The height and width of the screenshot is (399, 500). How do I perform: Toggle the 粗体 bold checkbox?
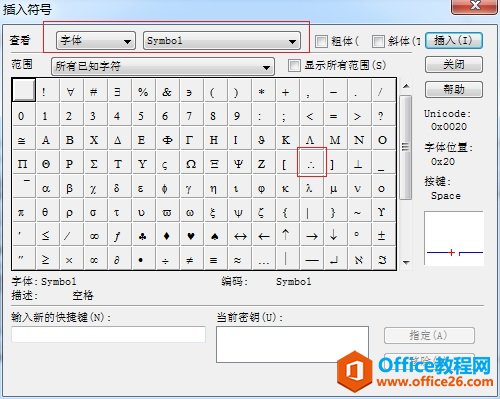321,41
